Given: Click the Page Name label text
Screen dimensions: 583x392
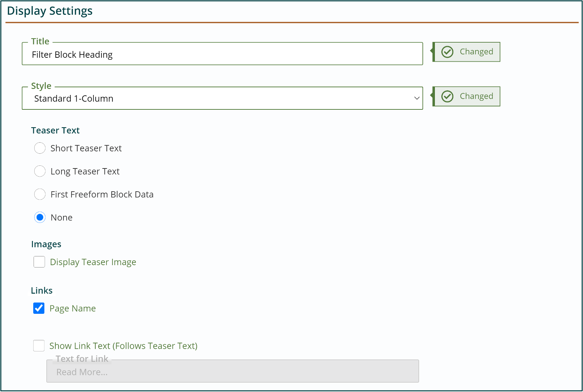Looking at the screenshot, I should [x=73, y=308].
